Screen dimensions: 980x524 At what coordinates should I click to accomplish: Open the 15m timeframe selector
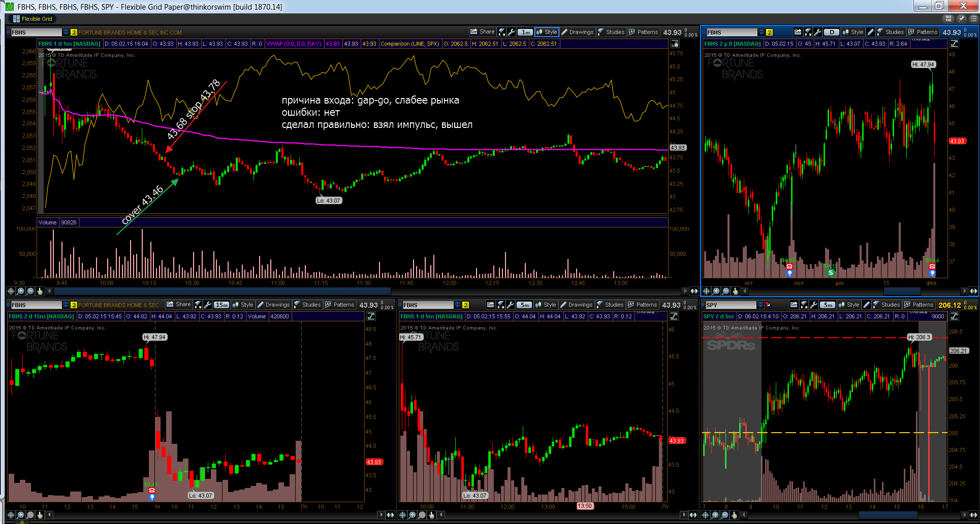(222, 305)
